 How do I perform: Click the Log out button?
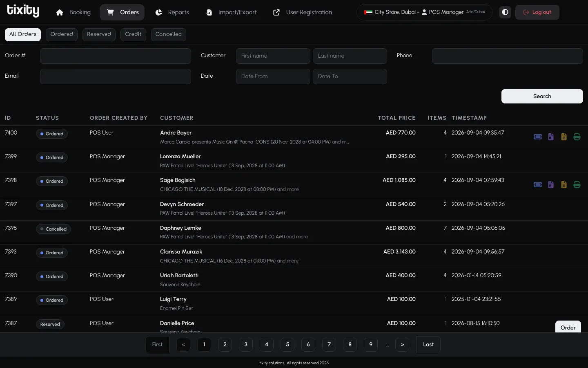pos(537,12)
